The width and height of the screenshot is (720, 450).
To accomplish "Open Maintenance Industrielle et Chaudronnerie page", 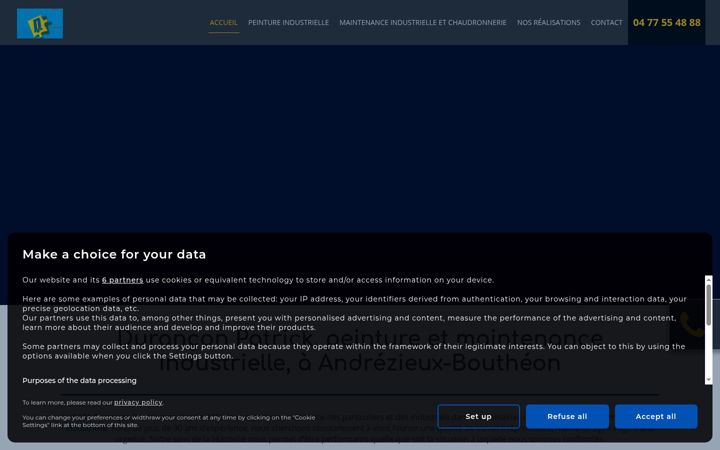I will coord(423,22).
